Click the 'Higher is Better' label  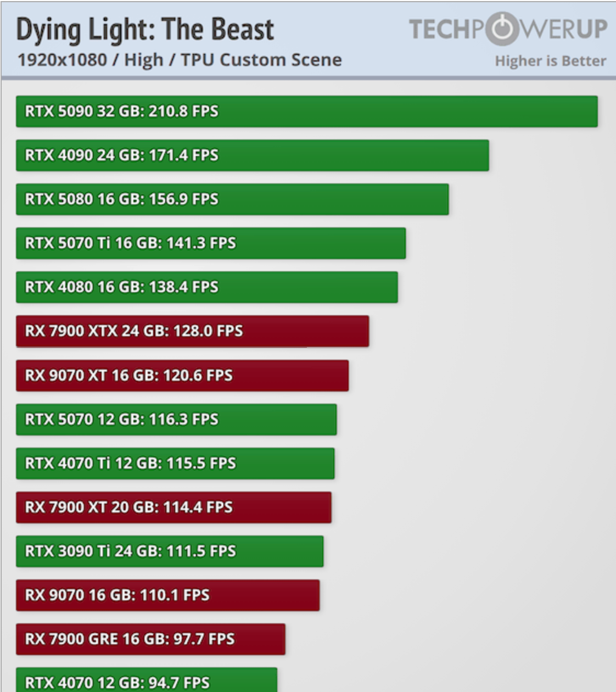551,61
